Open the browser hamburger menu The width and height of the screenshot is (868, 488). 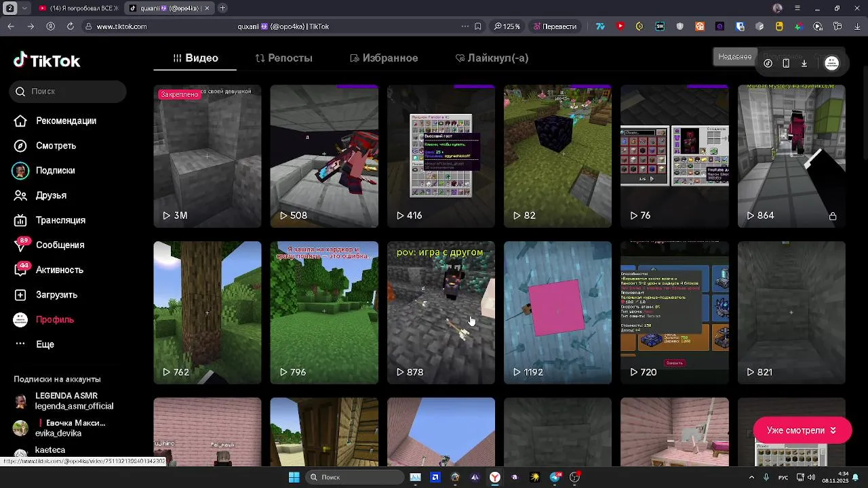coord(797,8)
